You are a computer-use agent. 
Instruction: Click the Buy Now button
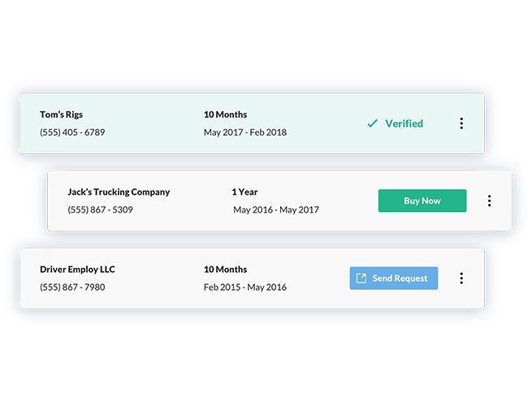pos(422,201)
